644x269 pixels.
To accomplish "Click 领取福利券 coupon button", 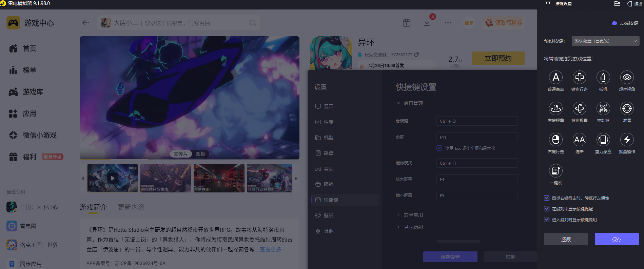I will (x=503, y=23).
